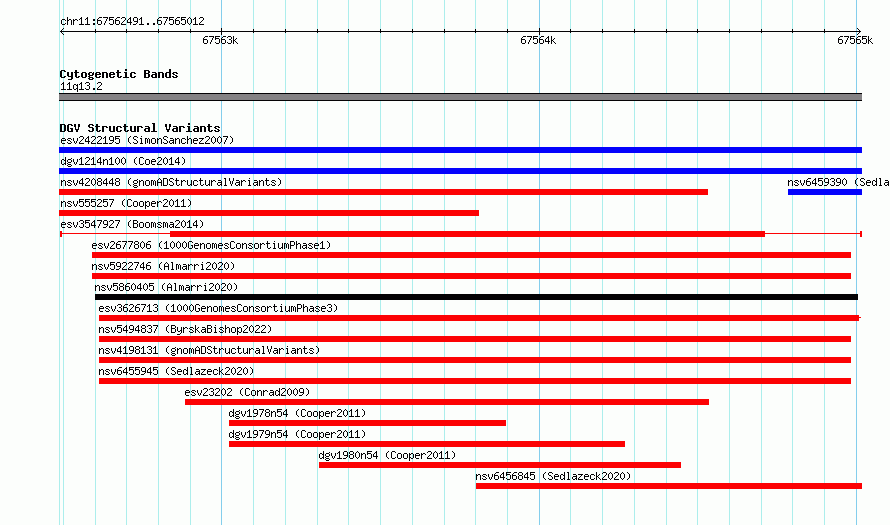Select the red nsv6456845 variant bar
This screenshot has width=890, height=525.
[x=669, y=486]
